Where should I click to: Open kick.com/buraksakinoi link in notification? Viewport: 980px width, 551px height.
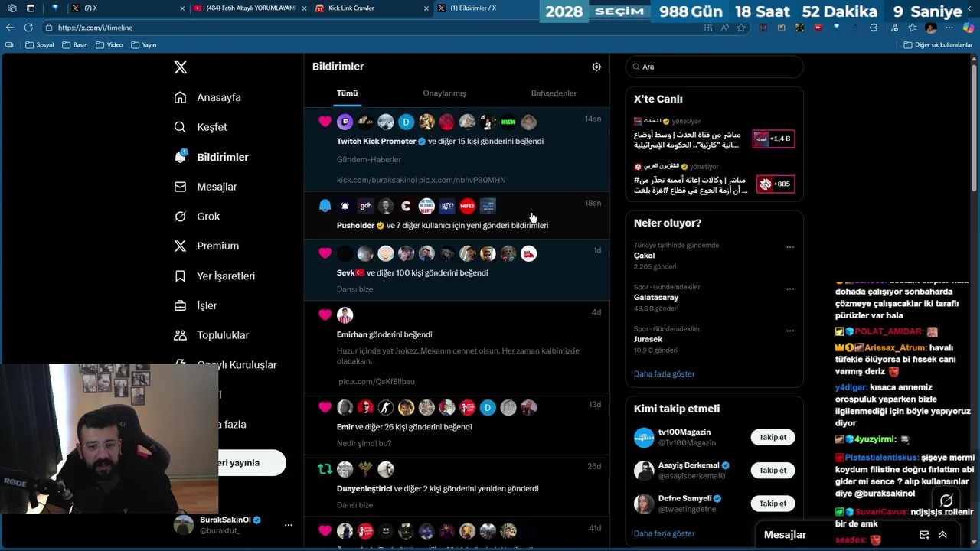click(x=377, y=180)
